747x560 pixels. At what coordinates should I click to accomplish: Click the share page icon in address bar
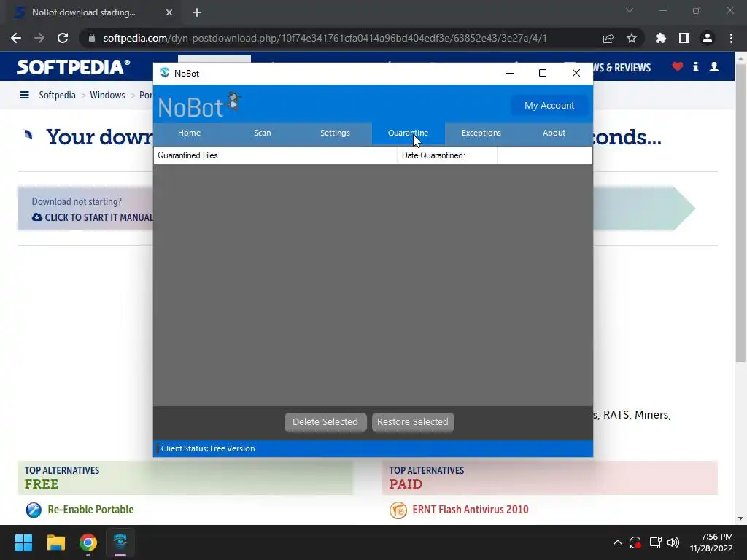[608, 38]
